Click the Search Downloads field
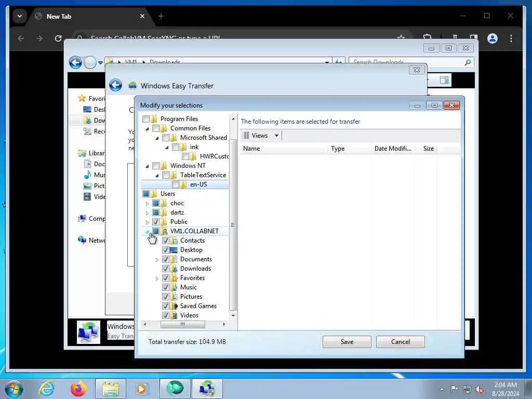Image resolution: width=532 pixels, height=399 pixels. tap(407, 62)
